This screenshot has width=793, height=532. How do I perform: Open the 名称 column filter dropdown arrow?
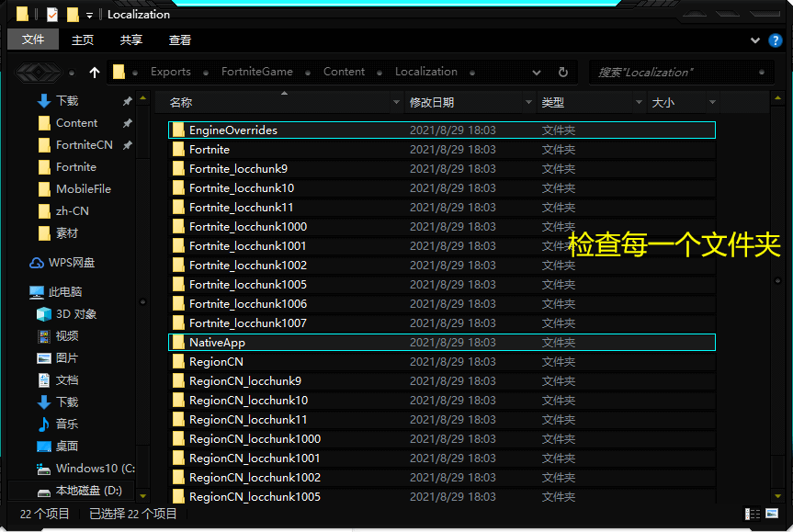click(397, 102)
